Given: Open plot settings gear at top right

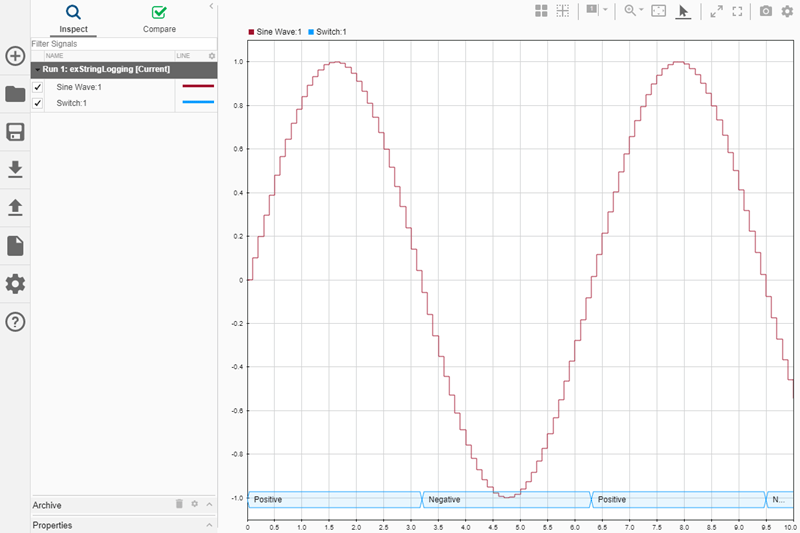Looking at the screenshot, I should coord(787,11).
